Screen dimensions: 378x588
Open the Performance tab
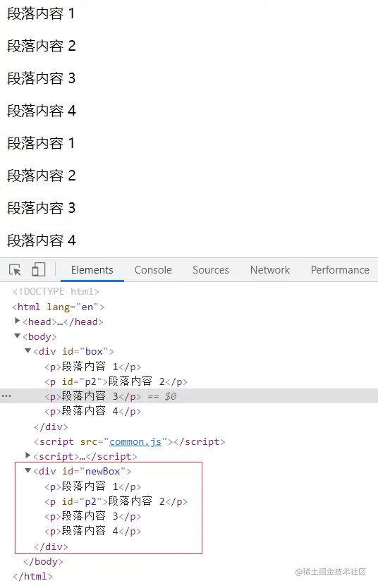point(340,270)
